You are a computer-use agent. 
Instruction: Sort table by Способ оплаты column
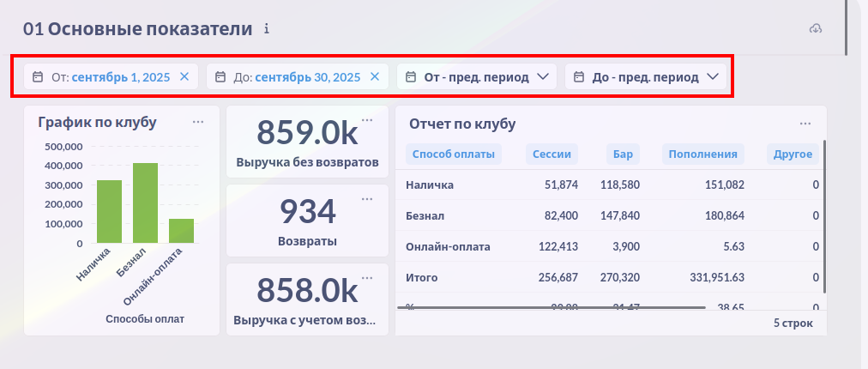[454, 154]
